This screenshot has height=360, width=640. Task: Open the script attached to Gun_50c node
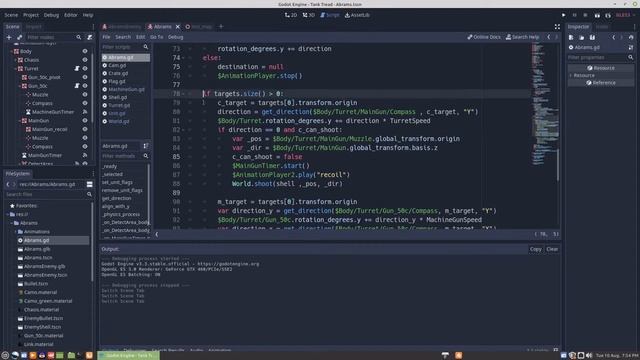point(77,86)
